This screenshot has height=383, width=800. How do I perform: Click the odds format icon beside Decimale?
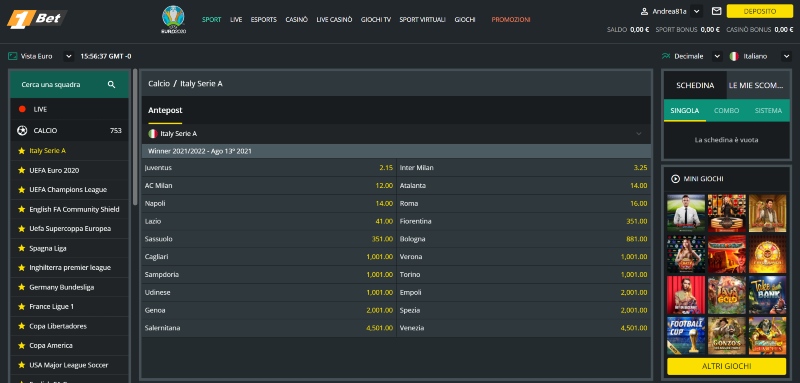(666, 56)
